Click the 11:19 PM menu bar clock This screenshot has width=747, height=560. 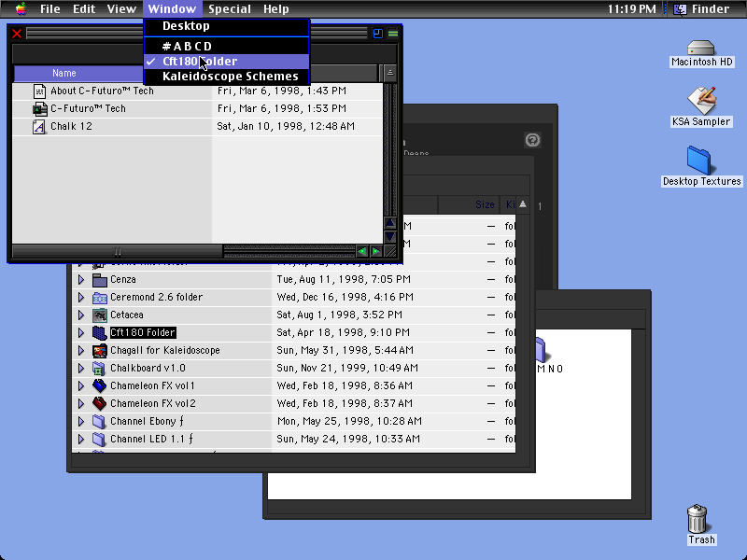tap(632, 8)
